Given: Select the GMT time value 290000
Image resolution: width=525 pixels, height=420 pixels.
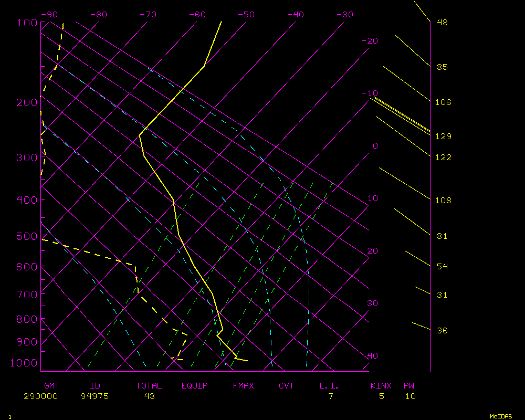Looking at the screenshot, I should pos(40,396).
